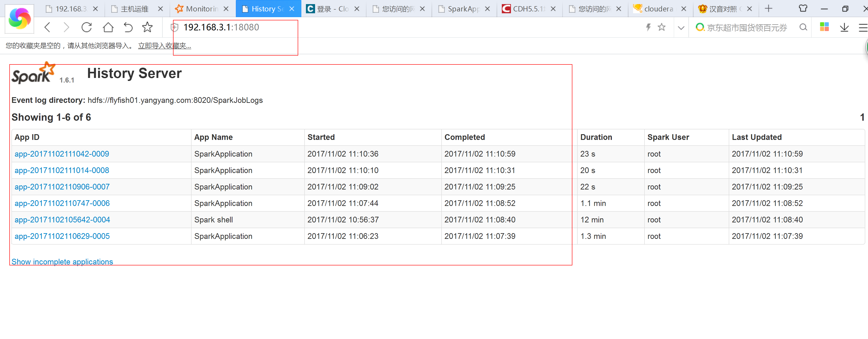Open the colorful apps grid icon
868x339 pixels.
click(x=824, y=27)
